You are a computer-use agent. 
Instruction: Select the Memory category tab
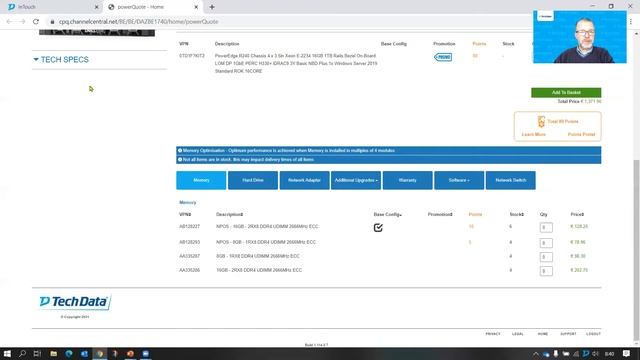tap(201, 180)
